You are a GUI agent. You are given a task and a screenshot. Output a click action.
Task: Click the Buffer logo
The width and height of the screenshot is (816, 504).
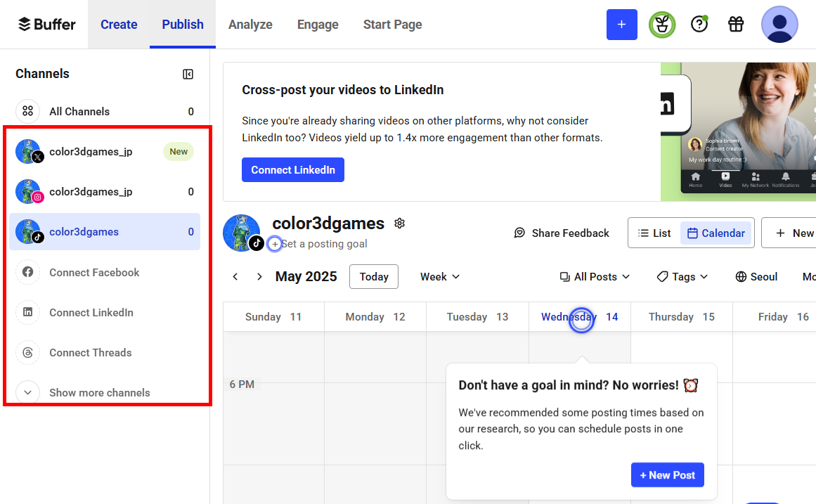(x=47, y=25)
